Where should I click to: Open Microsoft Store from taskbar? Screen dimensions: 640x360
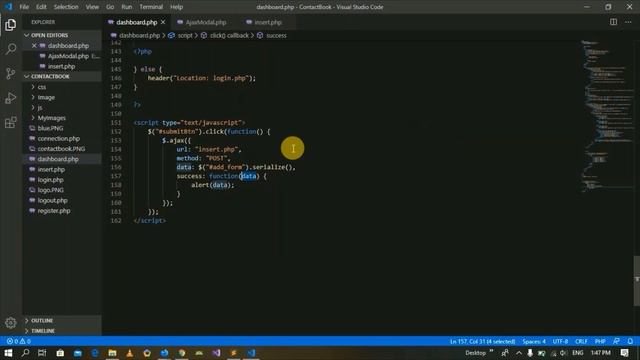[x=60, y=353]
